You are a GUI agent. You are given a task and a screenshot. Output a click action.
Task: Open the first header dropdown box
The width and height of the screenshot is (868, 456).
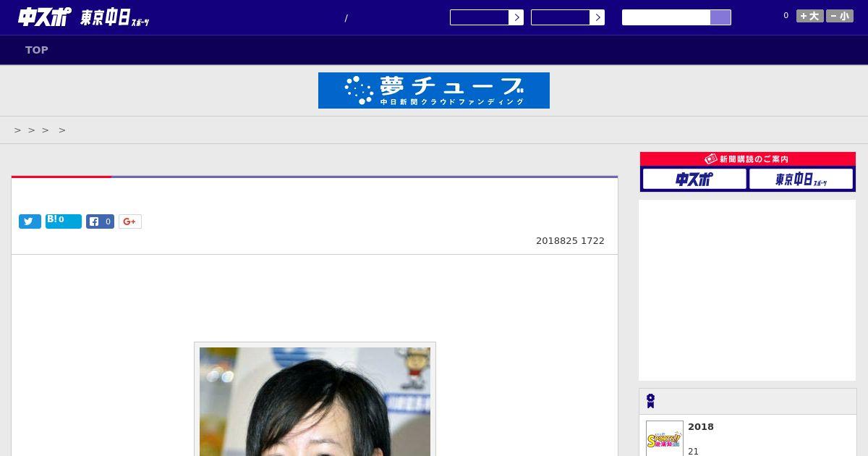click(479, 17)
